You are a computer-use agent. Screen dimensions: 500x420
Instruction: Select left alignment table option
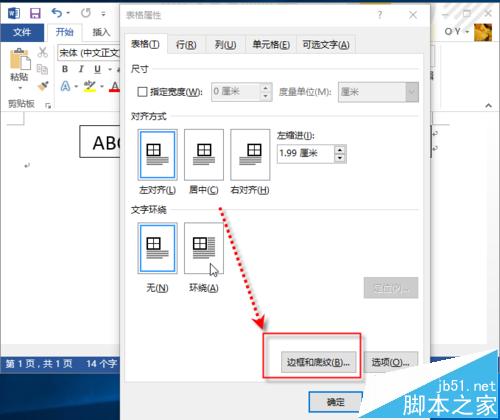coord(157,155)
